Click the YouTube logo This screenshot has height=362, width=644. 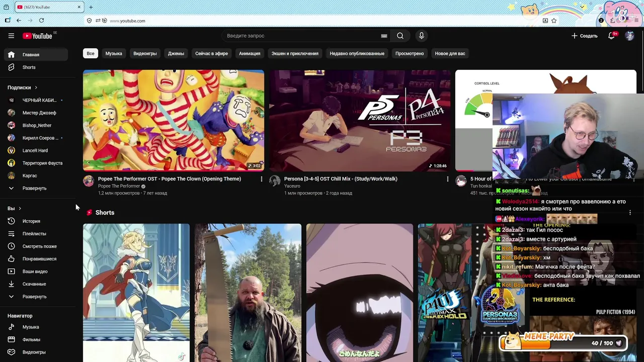[x=37, y=36]
